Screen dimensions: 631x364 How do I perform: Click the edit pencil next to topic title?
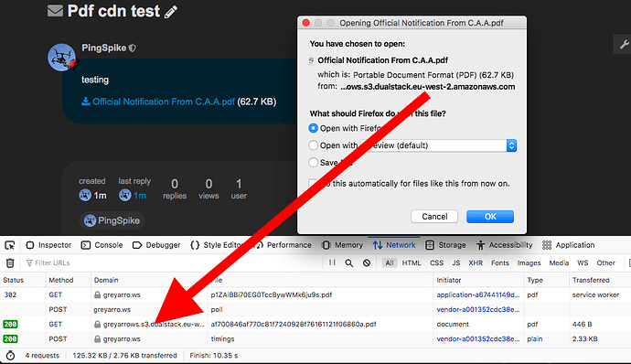click(x=171, y=12)
